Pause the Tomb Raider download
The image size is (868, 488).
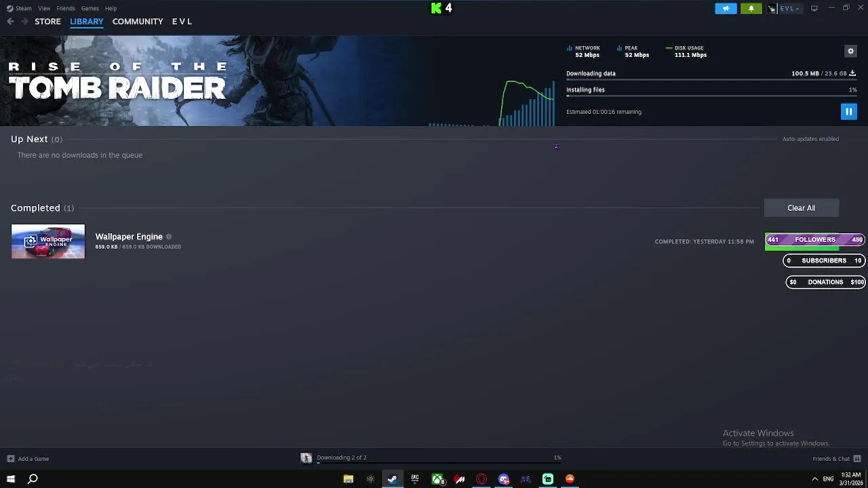click(848, 111)
